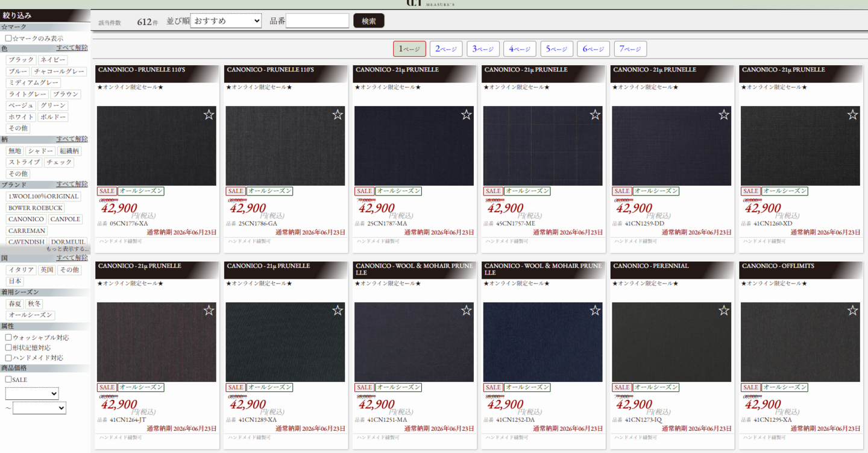Click the star icon on 41CN1289-XA

click(338, 311)
